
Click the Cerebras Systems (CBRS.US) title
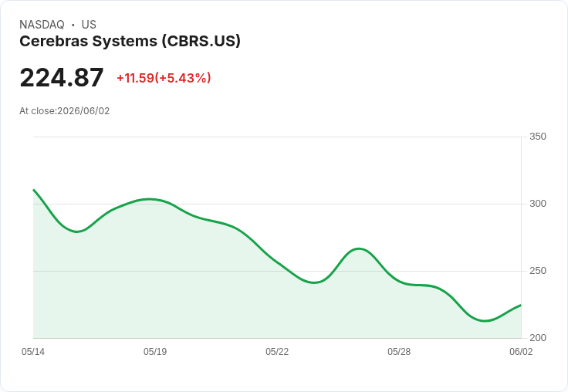[130, 41]
